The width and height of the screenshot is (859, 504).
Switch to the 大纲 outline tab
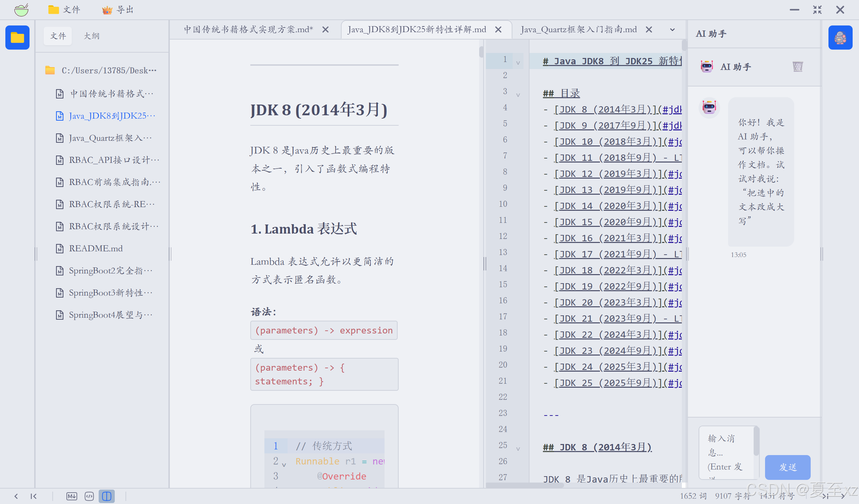click(91, 36)
